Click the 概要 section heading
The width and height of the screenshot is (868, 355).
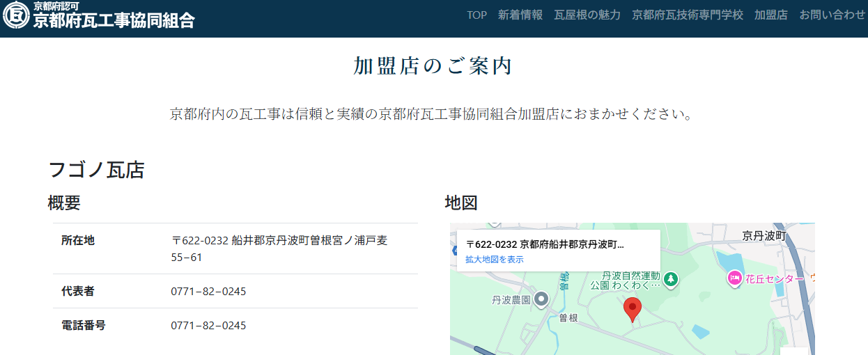click(64, 203)
